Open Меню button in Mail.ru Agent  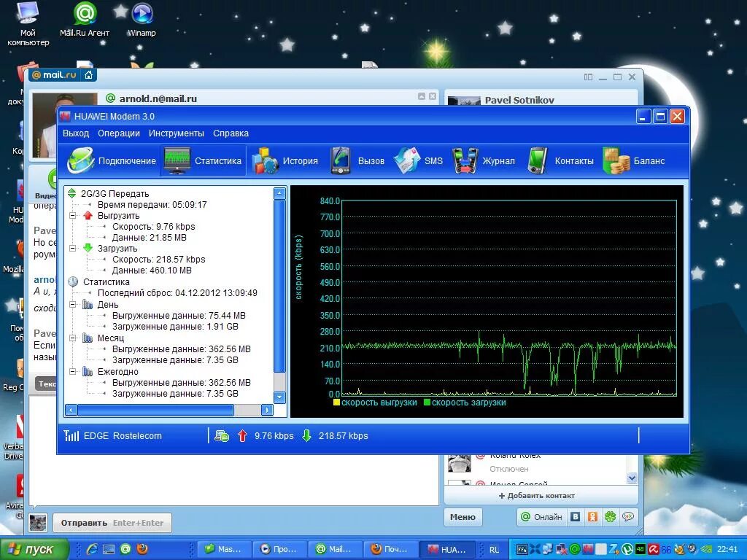(x=462, y=517)
